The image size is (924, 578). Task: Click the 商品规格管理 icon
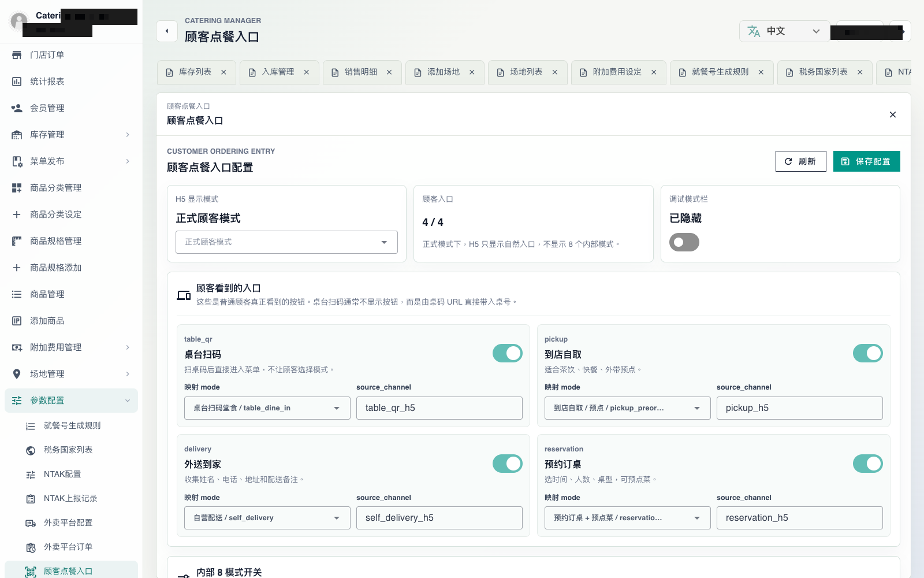click(x=17, y=241)
